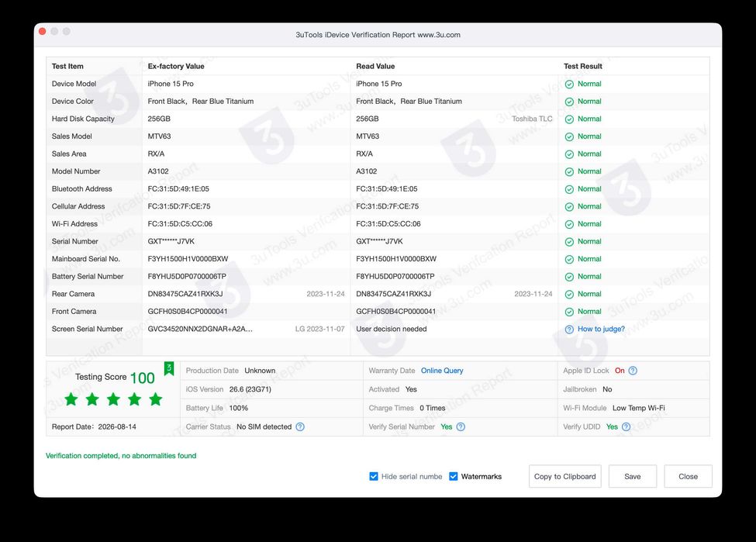Click the Normal check icon for Sales Model

click(569, 137)
